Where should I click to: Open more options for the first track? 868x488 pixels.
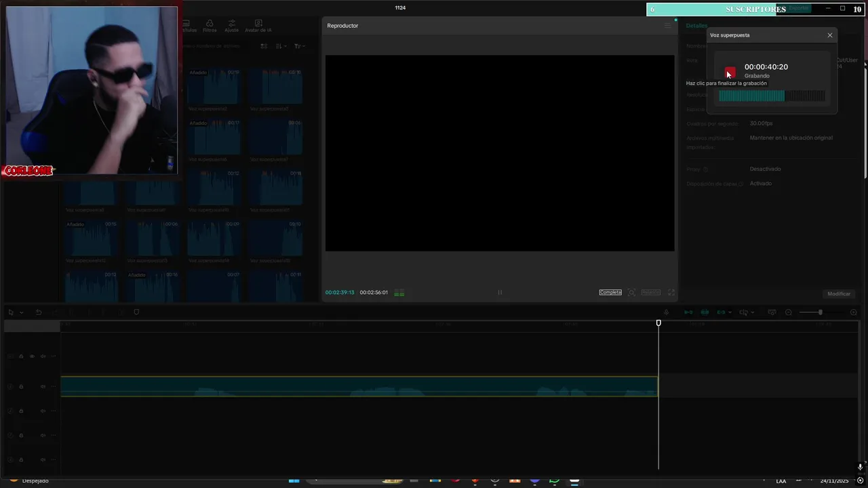click(x=54, y=357)
